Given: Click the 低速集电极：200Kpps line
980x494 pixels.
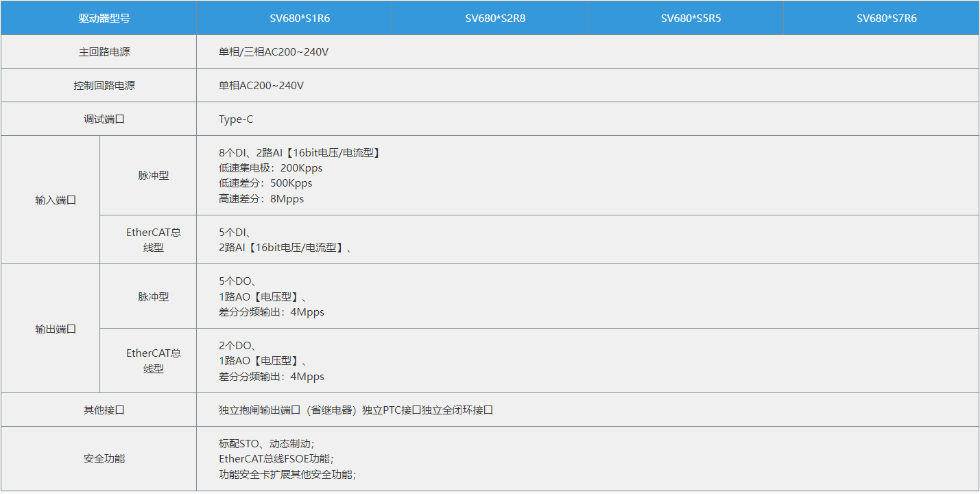Looking at the screenshot, I should [270, 168].
